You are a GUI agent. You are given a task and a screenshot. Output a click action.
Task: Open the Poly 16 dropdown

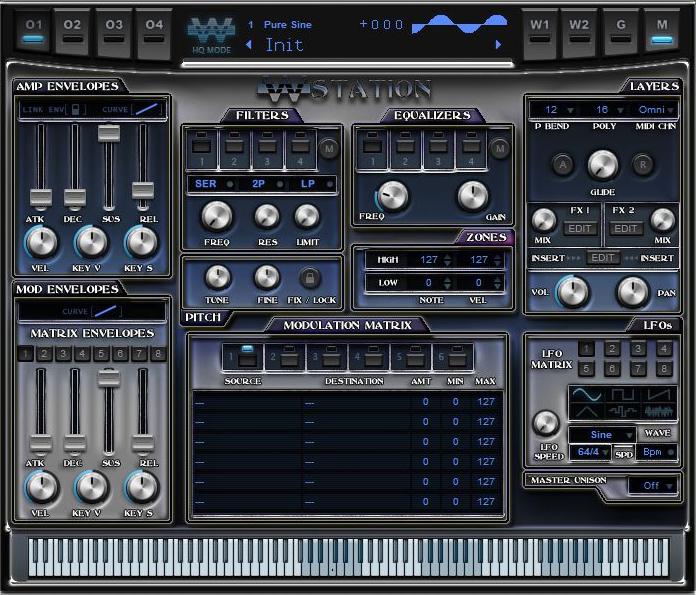(607, 109)
